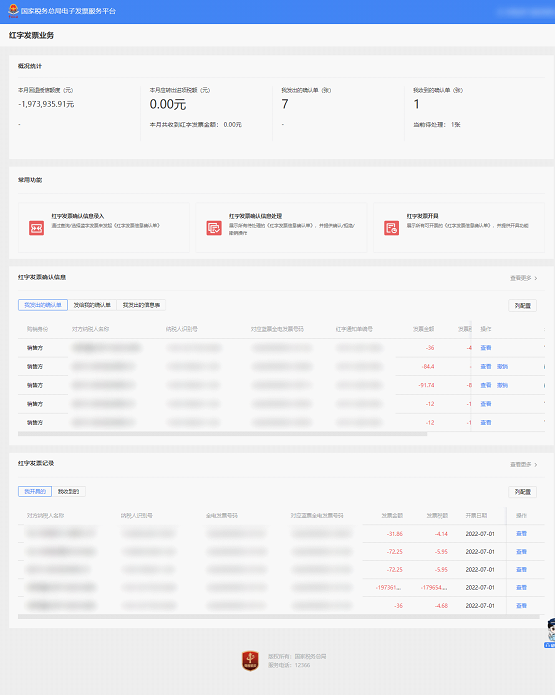Select the 我开具的 tab
This screenshot has width=555, height=695.
click(35, 491)
